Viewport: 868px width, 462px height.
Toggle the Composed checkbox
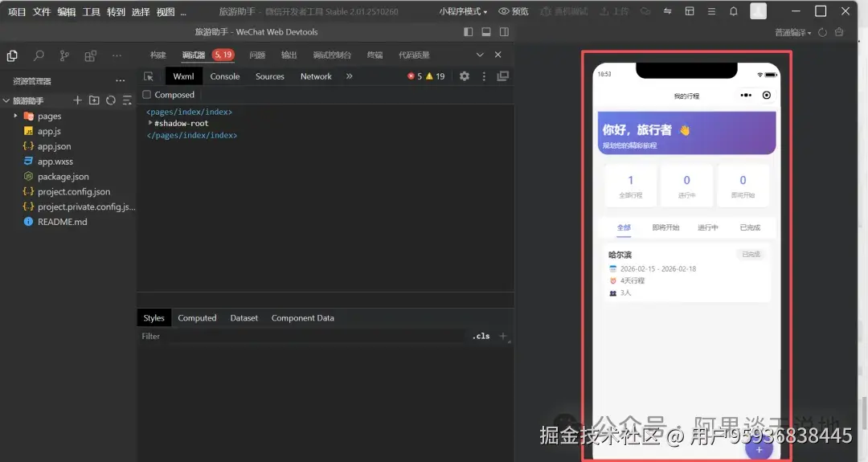click(x=147, y=95)
